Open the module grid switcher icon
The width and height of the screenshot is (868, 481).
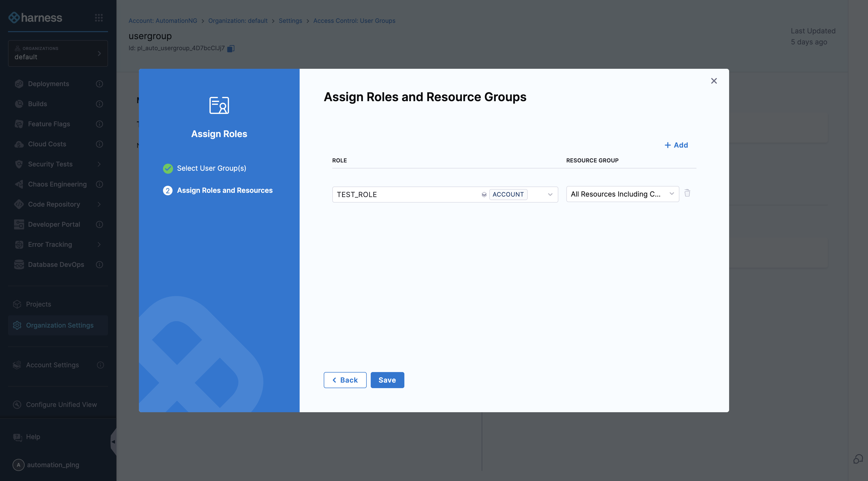pos(99,18)
